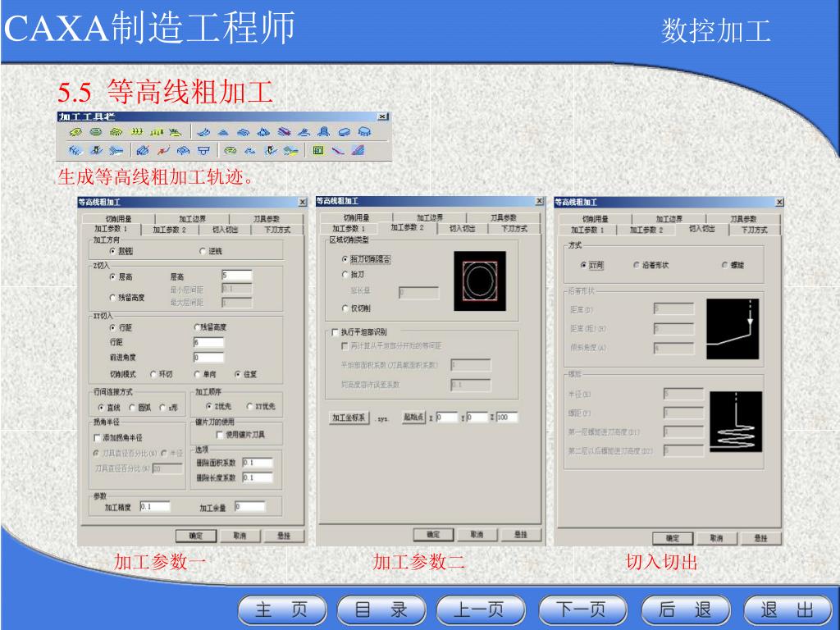Open 加工边界 tab in 加工参数一 dialog
This screenshot has height=630, width=840.
[x=192, y=218]
